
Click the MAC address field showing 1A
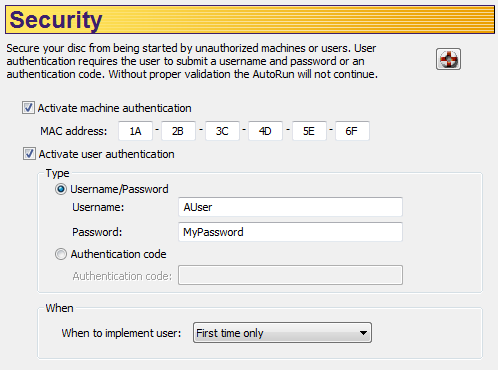point(135,131)
